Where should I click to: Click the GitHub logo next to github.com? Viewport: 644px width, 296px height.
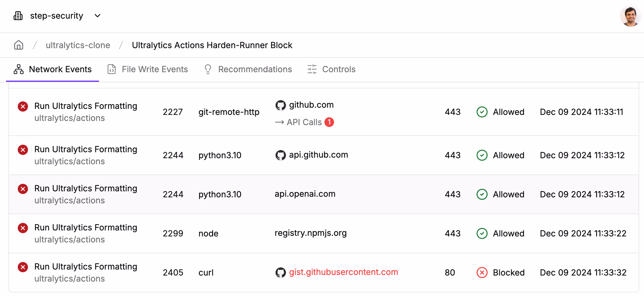(280, 105)
